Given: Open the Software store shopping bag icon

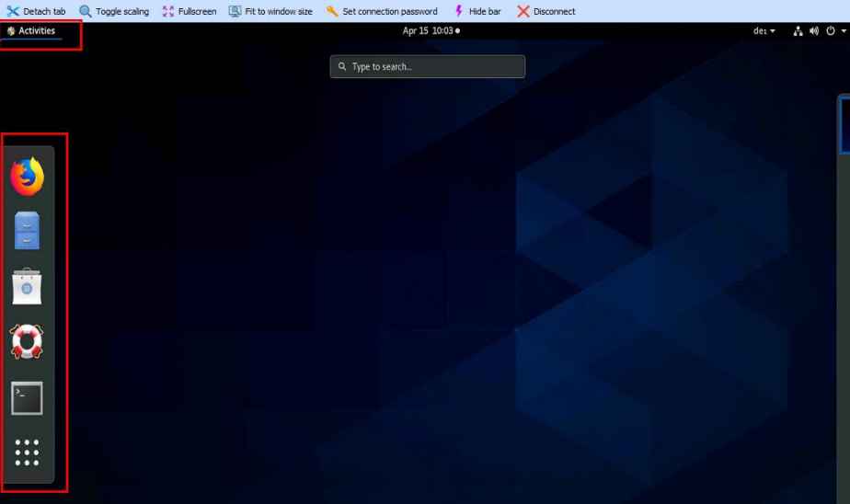Looking at the screenshot, I should tap(27, 286).
